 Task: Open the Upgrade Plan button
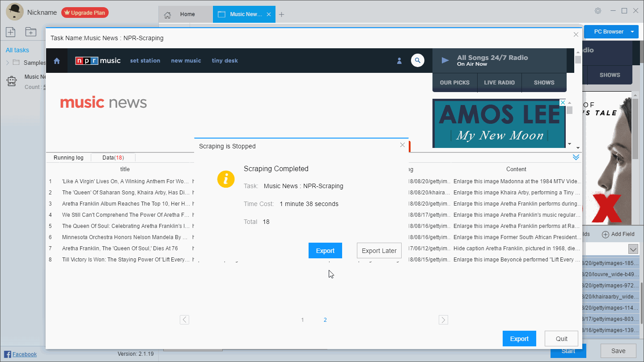[x=85, y=13]
